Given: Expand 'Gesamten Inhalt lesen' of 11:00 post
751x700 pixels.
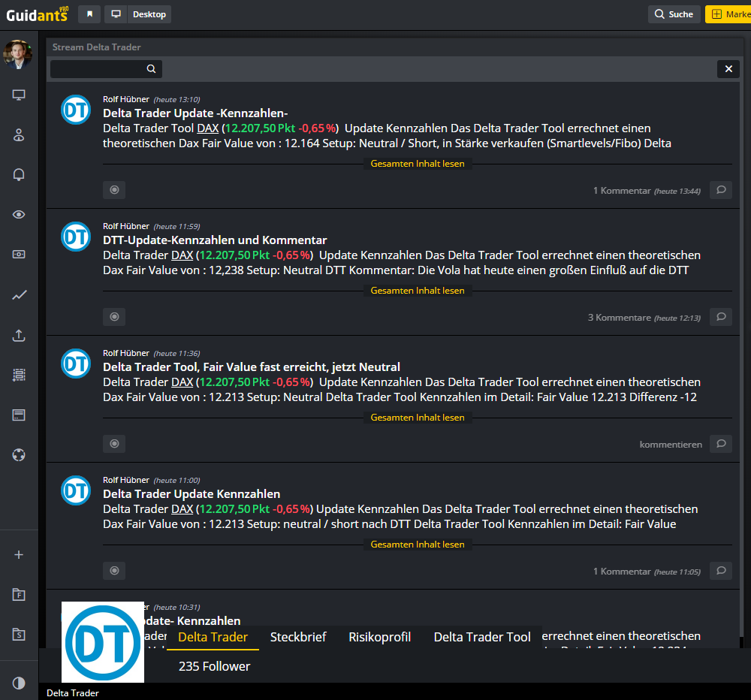Looking at the screenshot, I should click(417, 545).
